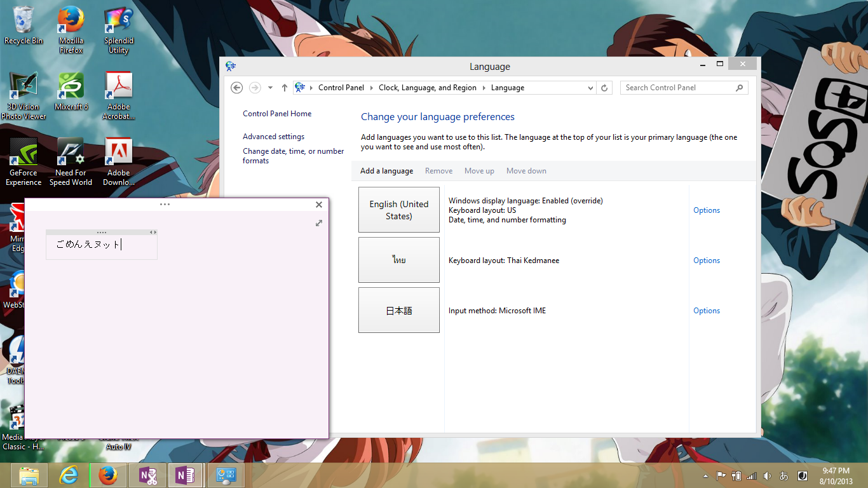Click the Language window title icon
868x488 pixels.
pos(231,66)
